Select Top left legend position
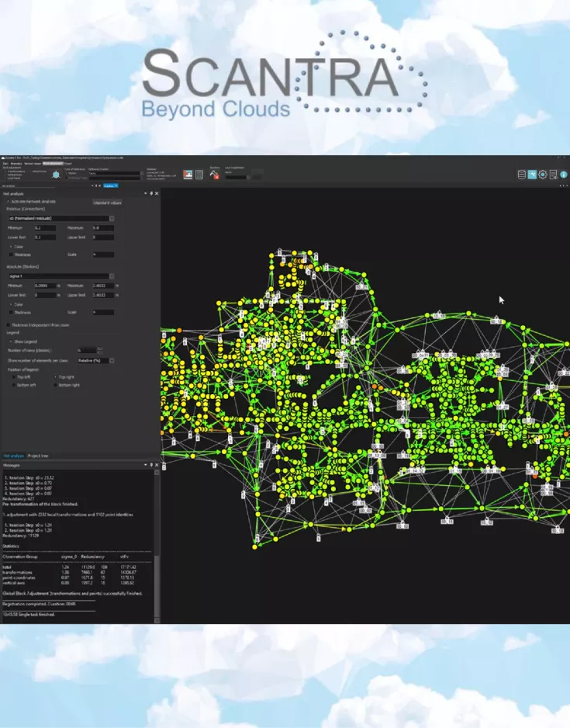This screenshot has height=728, width=570. pos(14,377)
